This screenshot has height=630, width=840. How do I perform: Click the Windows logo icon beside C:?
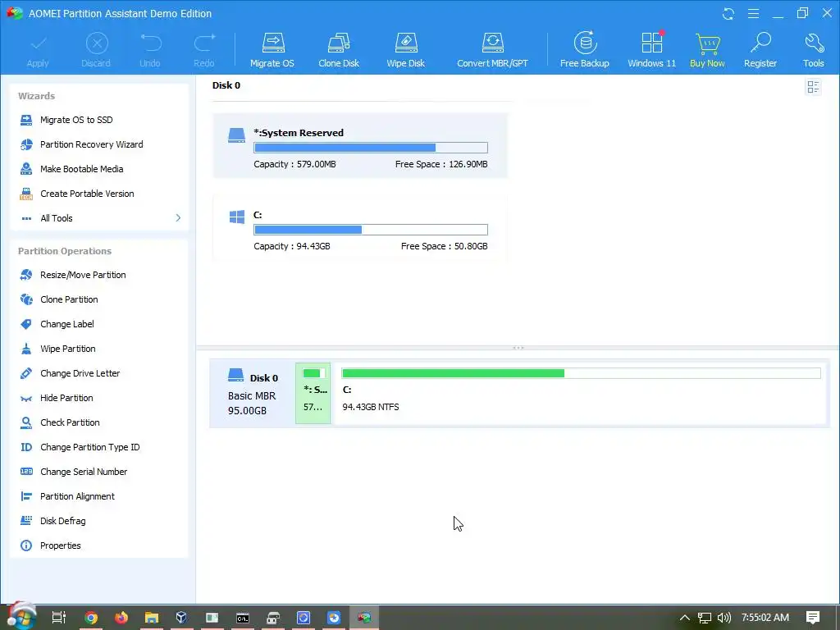(237, 217)
